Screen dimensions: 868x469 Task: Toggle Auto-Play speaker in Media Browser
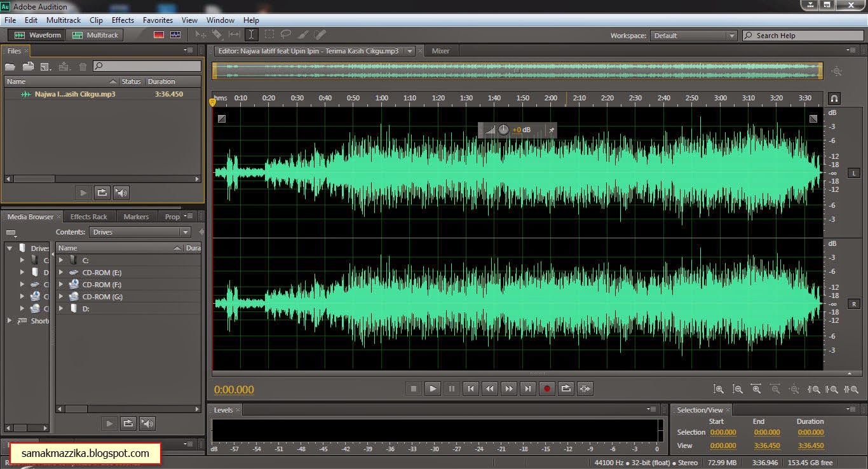(x=147, y=423)
